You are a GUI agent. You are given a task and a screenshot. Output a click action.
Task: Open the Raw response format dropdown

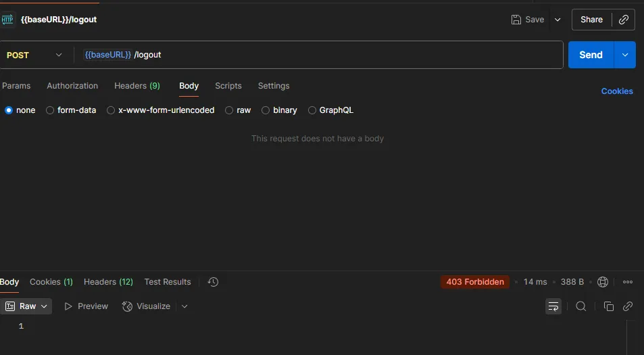(x=27, y=306)
